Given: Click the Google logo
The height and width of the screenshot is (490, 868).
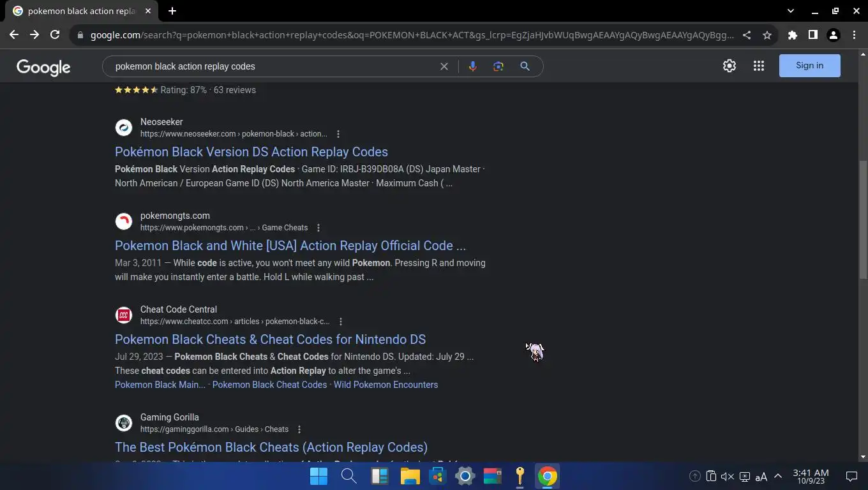Looking at the screenshot, I should (x=43, y=67).
